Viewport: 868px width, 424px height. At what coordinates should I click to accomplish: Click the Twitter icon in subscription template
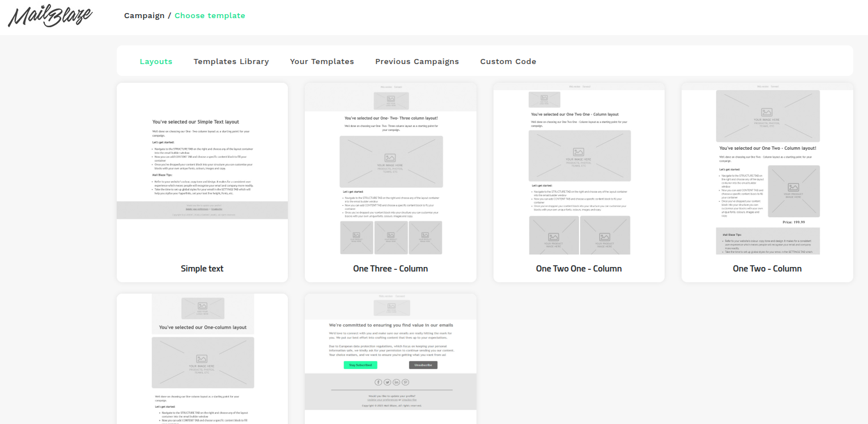pos(388,382)
